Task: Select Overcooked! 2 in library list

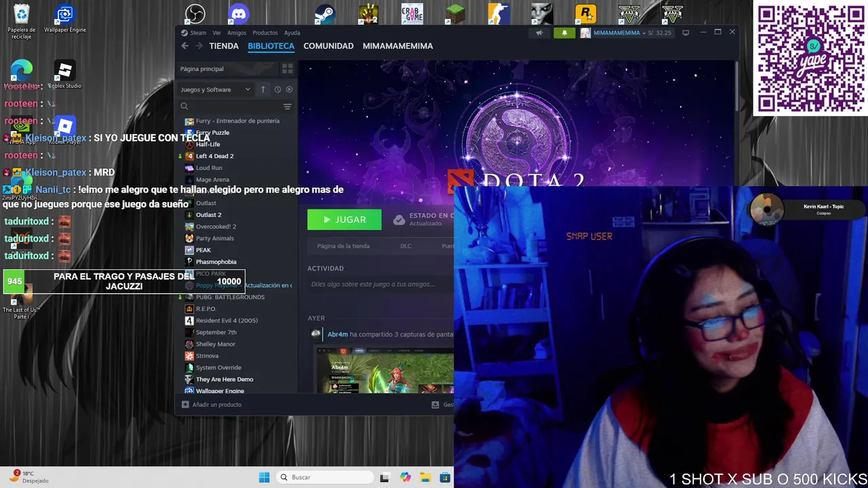Action: [x=216, y=226]
